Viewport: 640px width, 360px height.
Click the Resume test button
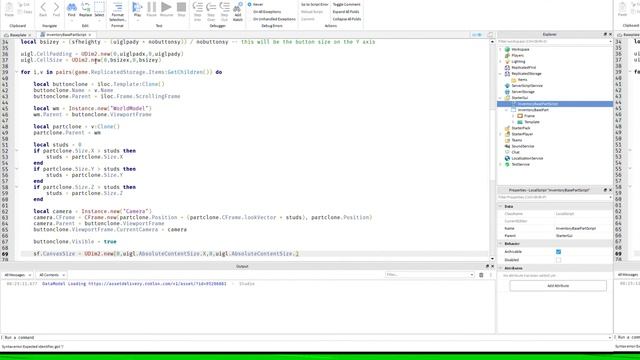tap(166, 7)
